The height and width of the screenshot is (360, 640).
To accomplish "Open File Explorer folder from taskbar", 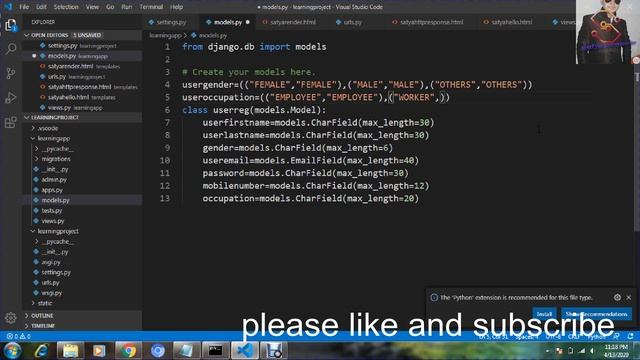I will coord(70,351).
